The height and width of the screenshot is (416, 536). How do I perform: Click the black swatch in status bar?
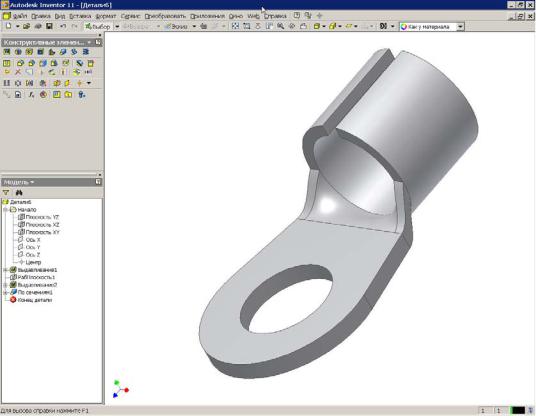point(518,410)
